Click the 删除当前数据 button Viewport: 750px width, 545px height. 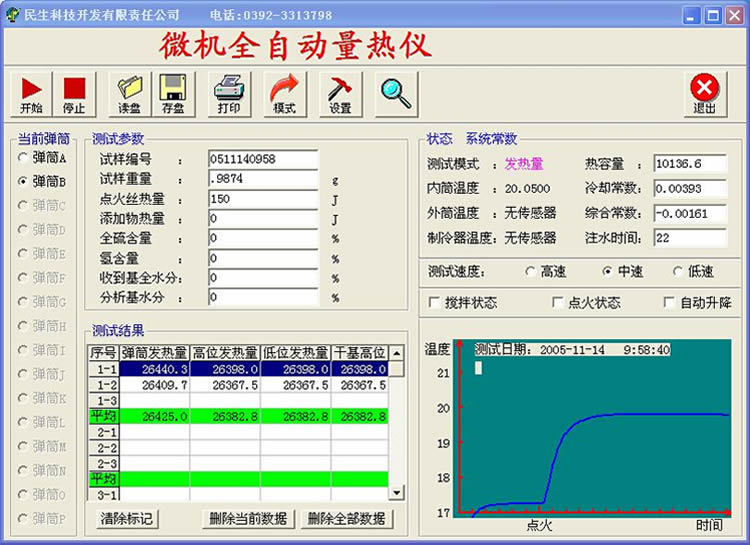[248, 519]
